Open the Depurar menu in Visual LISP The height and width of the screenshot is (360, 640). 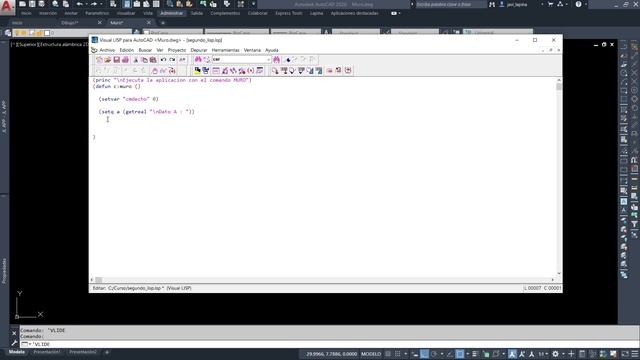199,50
